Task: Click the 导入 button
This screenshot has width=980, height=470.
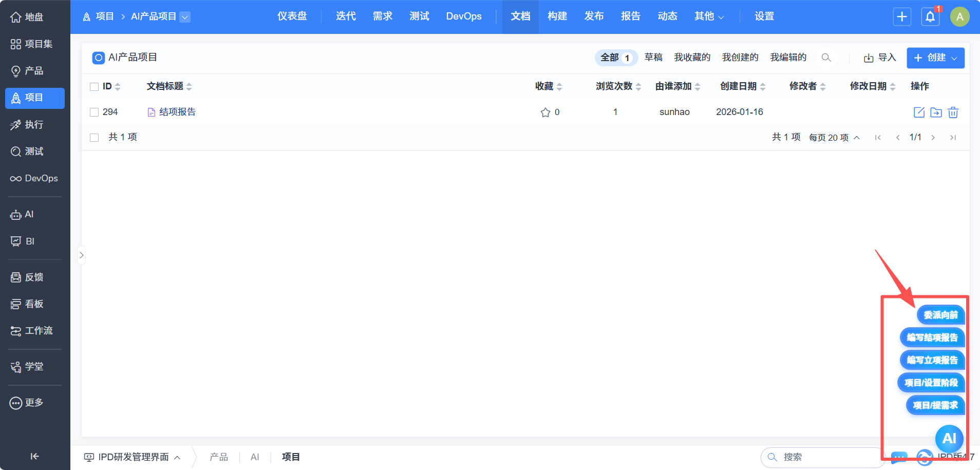Action: tap(880, 58)
